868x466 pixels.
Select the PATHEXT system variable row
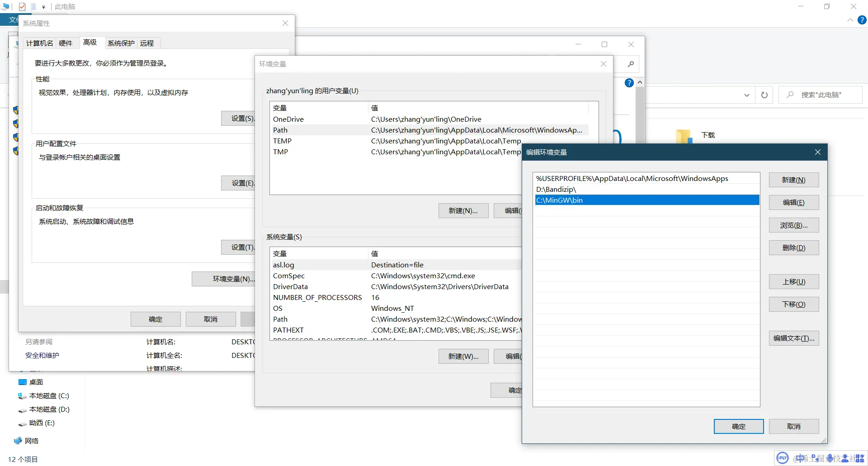click(x=396, y=330)
